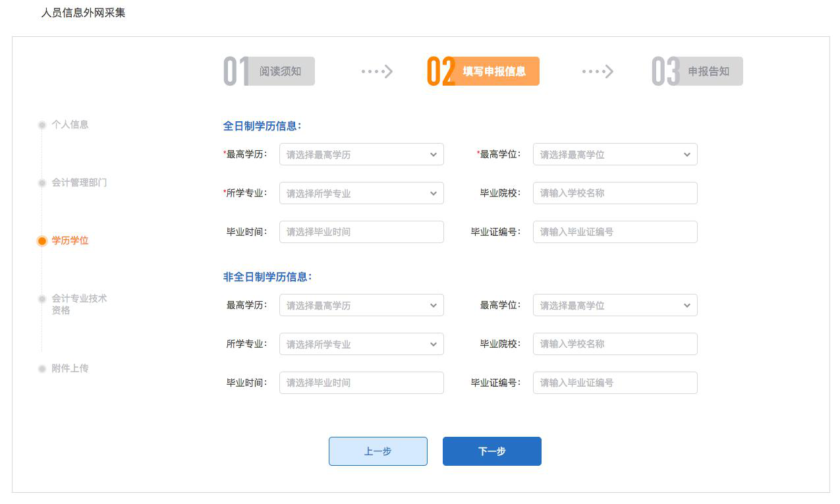Click the non-full-time 毕业证编号 input field
The height and width of the screenshot is (504, 840).
pos(615,383)
